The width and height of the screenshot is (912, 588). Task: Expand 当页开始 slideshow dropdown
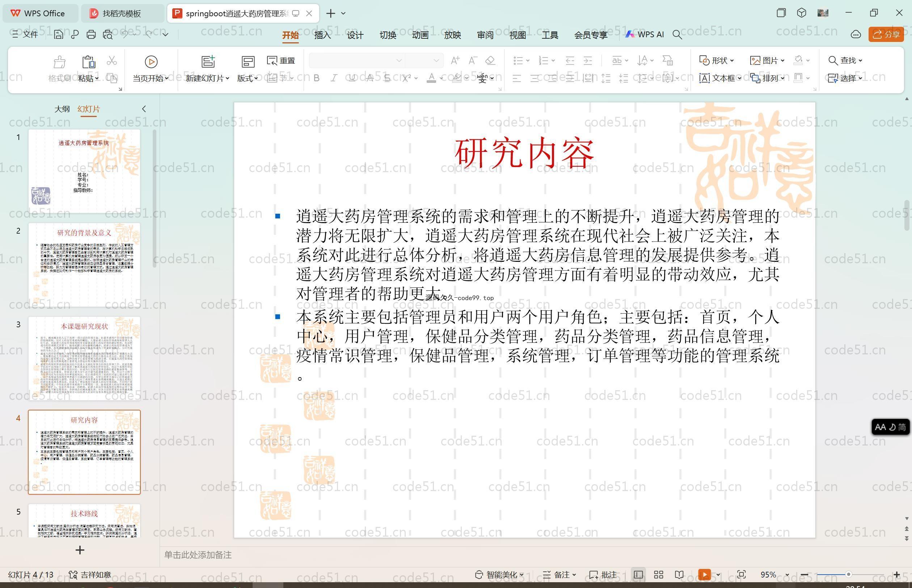(151, 78)
